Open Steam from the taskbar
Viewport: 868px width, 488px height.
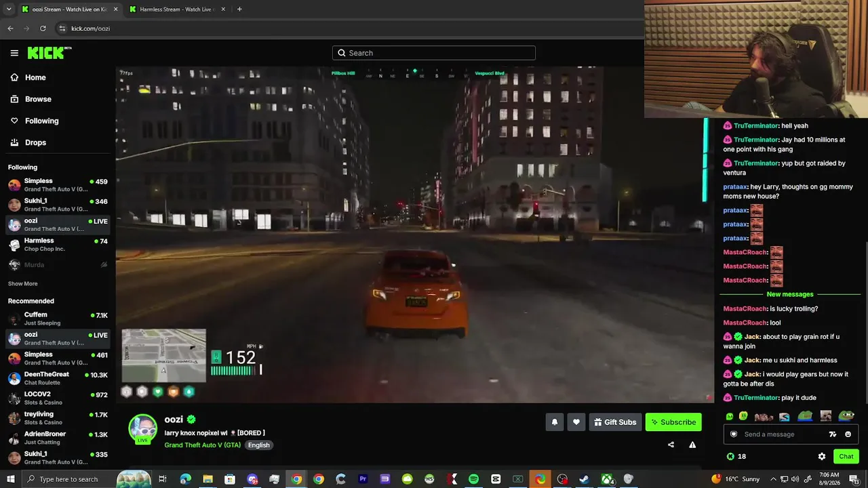point(584,479)
